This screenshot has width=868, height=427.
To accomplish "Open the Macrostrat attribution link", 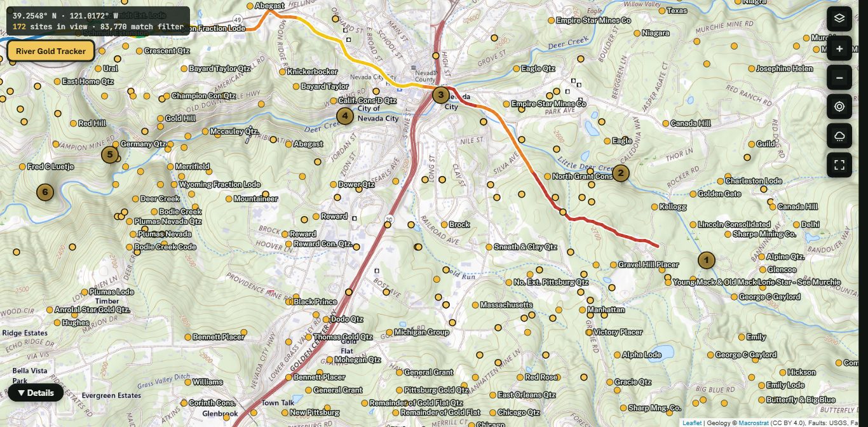I will pos(752,423).
